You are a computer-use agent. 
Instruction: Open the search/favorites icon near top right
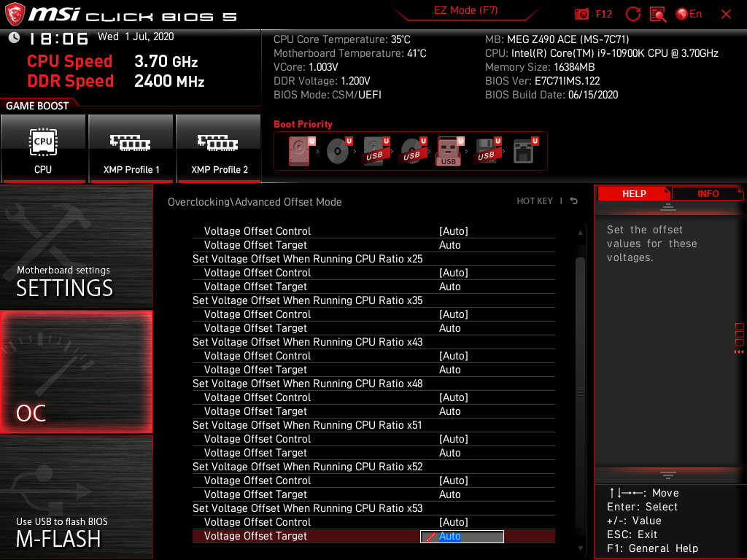658,14
